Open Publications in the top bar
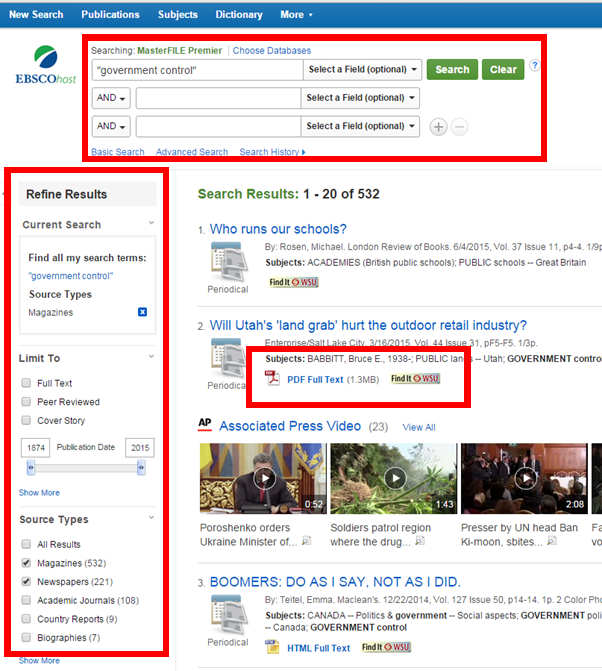 pos(110,15)
